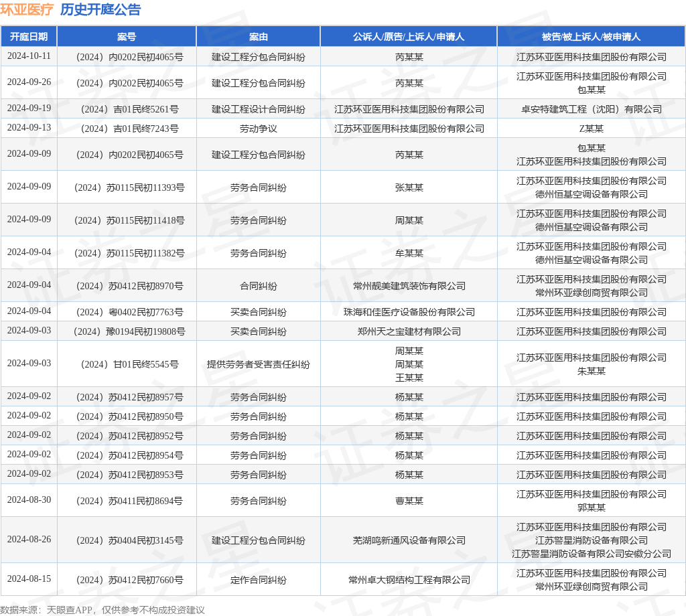
Task: Click plaintiff 珠海和佳医疗设备股份有限公司
Action: coord(409,312)
